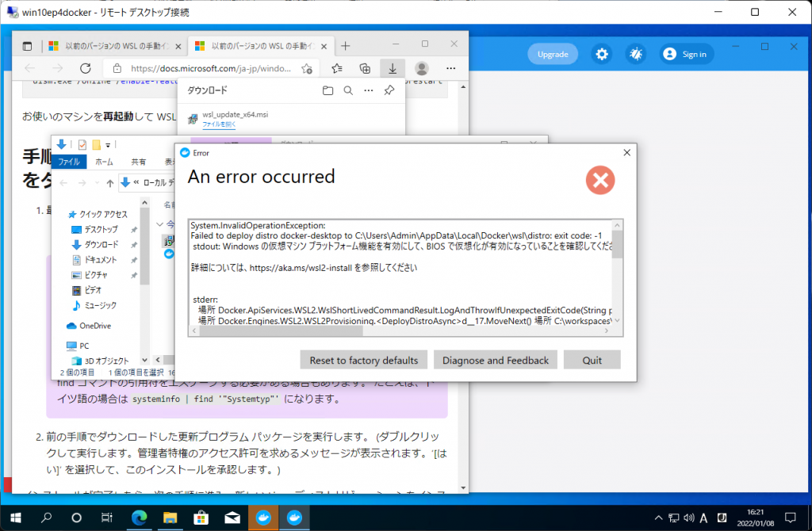Quit Docker from the error dialog

tap(592, 361)
